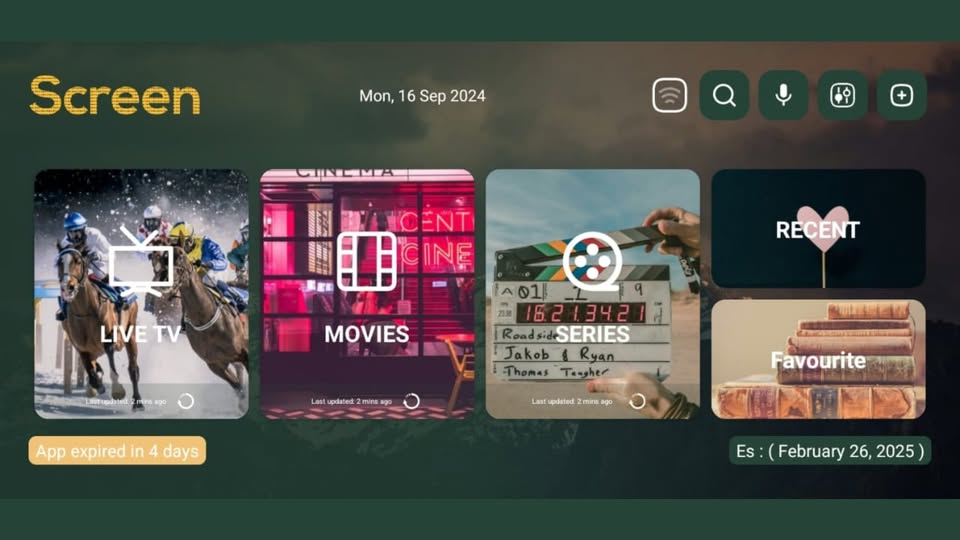Open the settings sliders icon
Screen dimensions: 960x540
(842, 96)
